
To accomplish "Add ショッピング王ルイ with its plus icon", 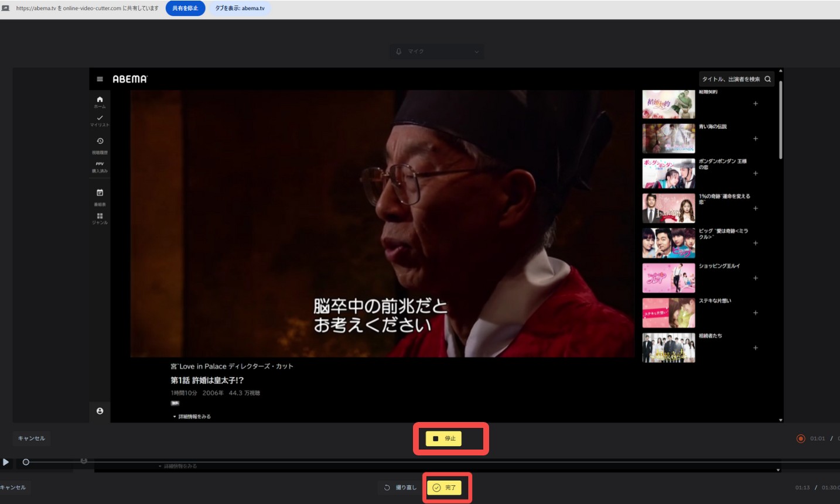I will coord(756,278).
